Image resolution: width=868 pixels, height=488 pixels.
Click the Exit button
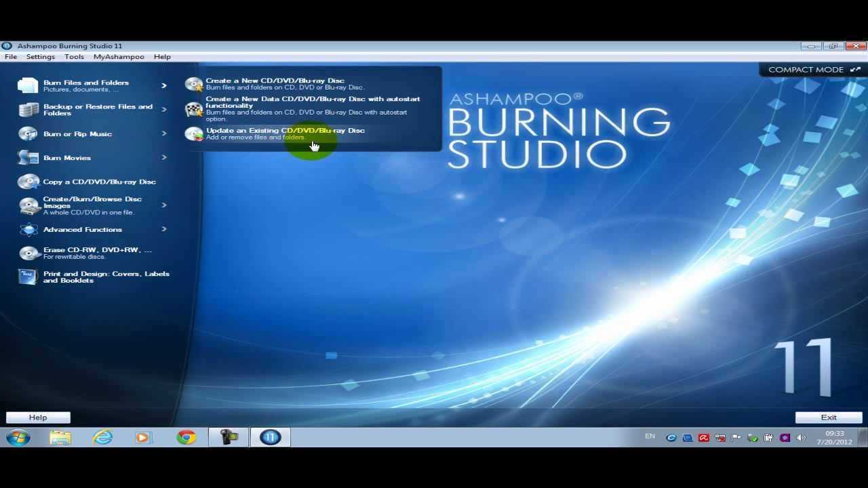tap(829, 418)
